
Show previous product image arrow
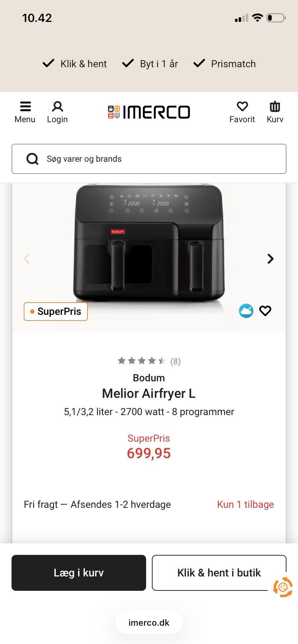click(27, 259)
